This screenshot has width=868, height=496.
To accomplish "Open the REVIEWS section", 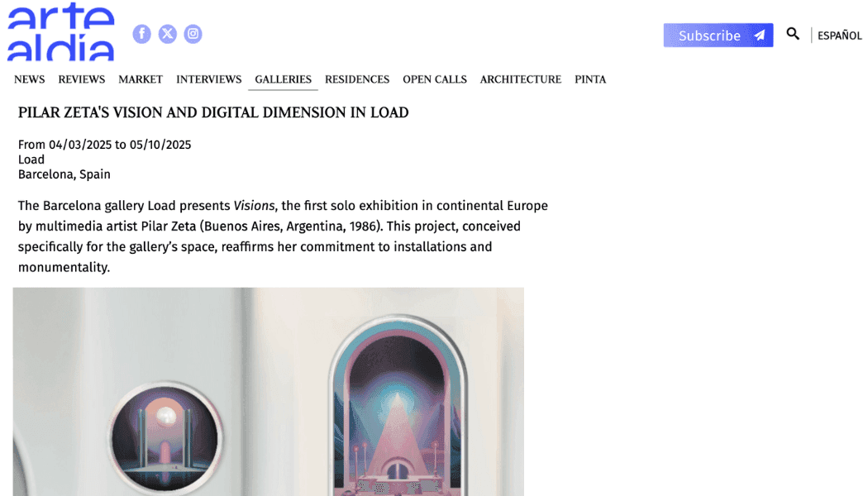I will click(x=81, y=79).
